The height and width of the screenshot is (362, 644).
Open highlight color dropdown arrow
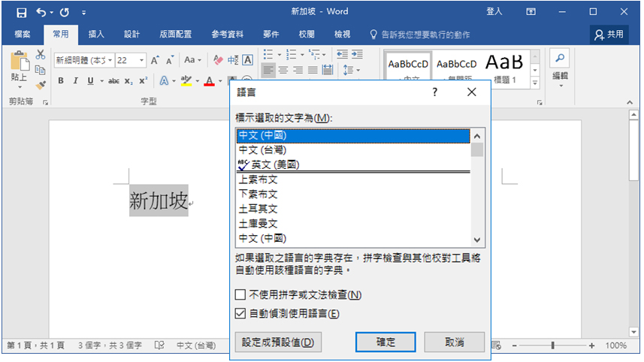coord(198,81)
